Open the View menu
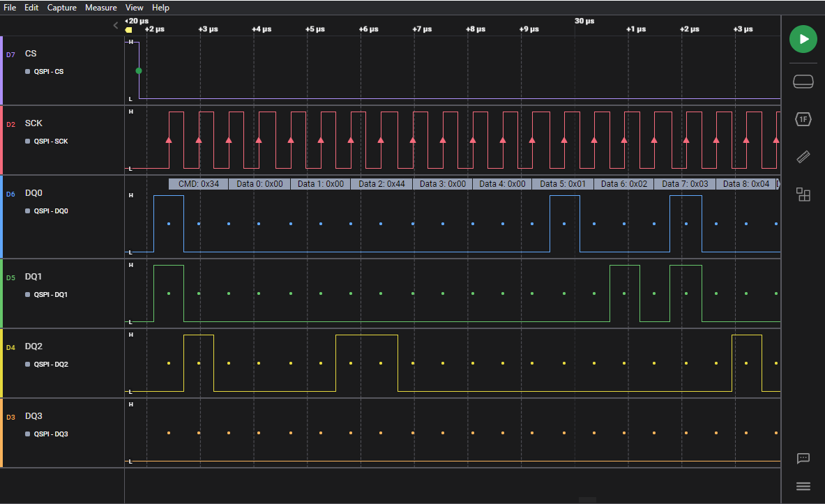This screenshot has width=825, height=504. (x=134, y=8)
